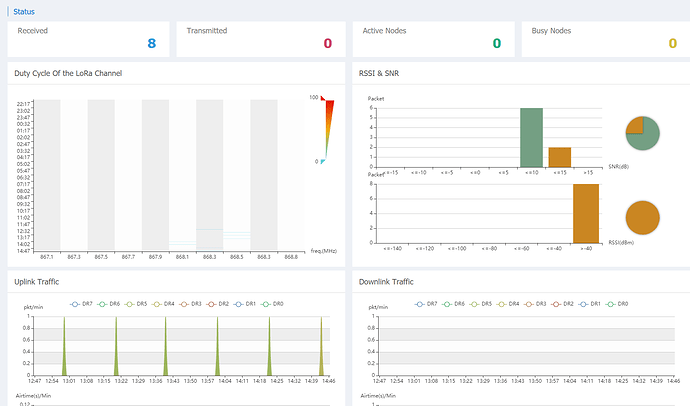The image size is (690, 406).
Task: Toggle DR7 series in Uplink Traffic legend
Action: (x=78, y=303)
